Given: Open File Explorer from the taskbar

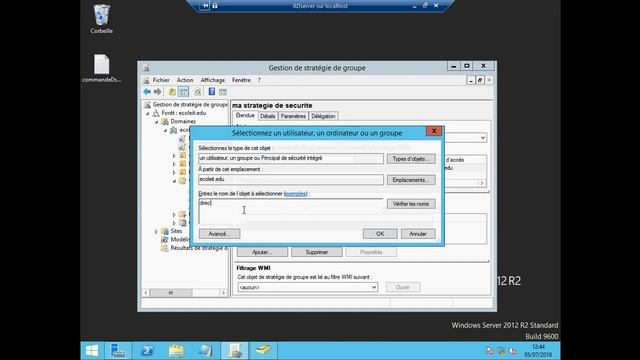Looking at the screenshot, I should pyautogui.click(x=176, y=351).
